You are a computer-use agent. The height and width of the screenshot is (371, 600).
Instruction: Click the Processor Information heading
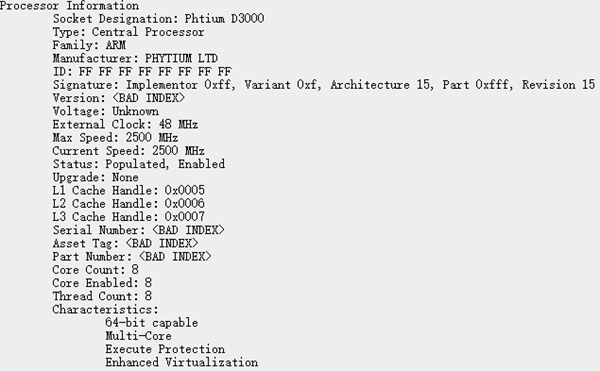pyautogui.click(x=69, y=6)
